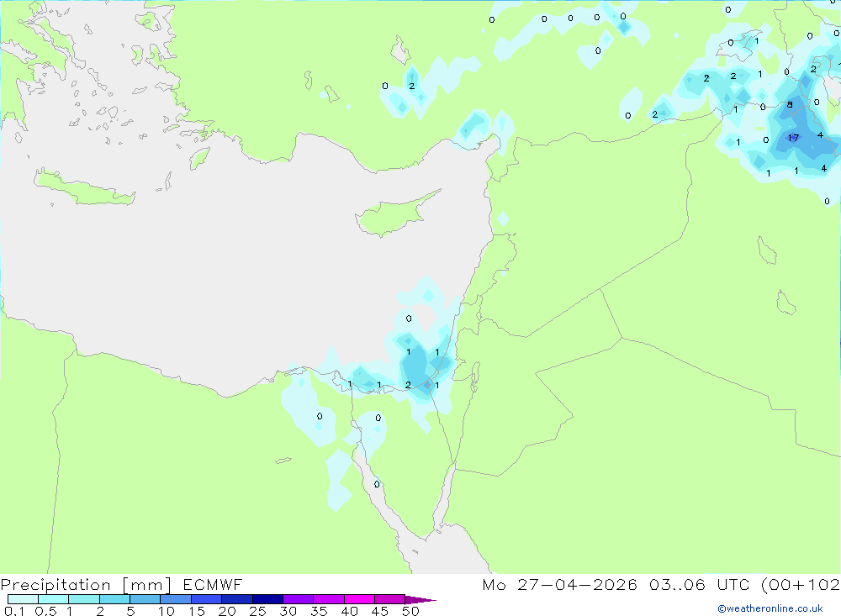The height and width of the screenshot is (616, 841).
Task: Pick the 40–45 mm magenta legend swatch
Action: pyautogui.click(x=359, y=599)
